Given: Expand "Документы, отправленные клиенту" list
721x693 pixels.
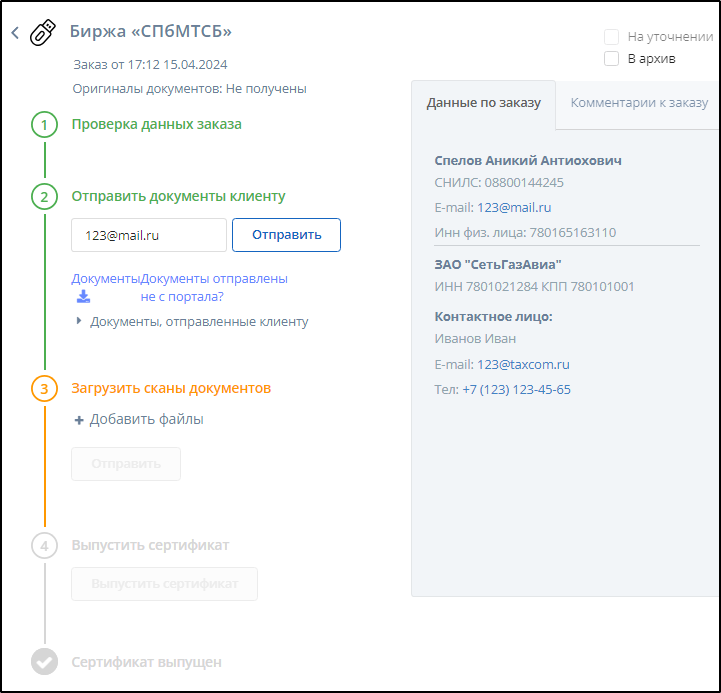Looking at the screenshot, I should tap(80, 322).
